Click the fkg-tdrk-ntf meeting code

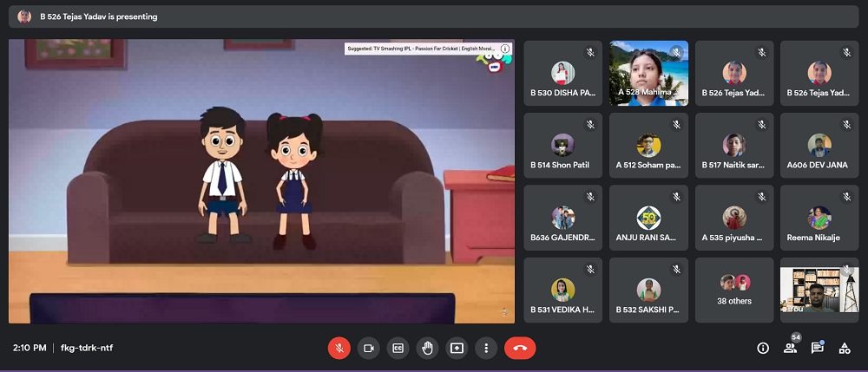pyautogui.click(x=86, y=348)
